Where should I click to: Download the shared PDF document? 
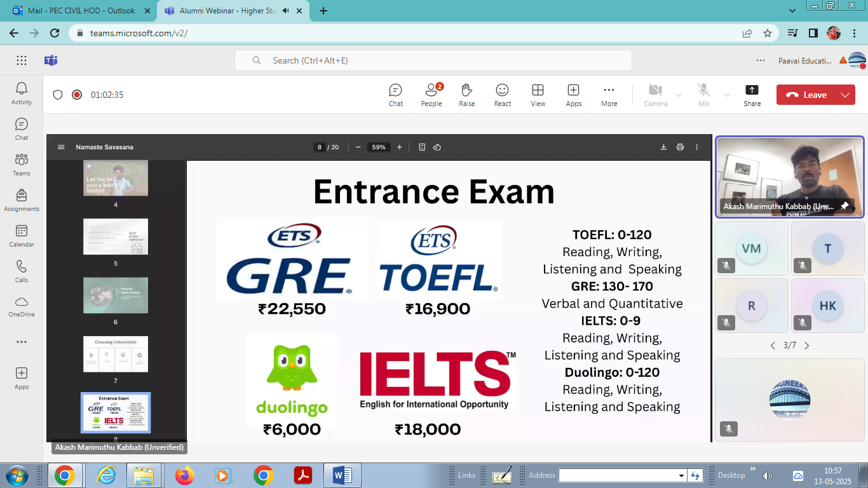663,147
